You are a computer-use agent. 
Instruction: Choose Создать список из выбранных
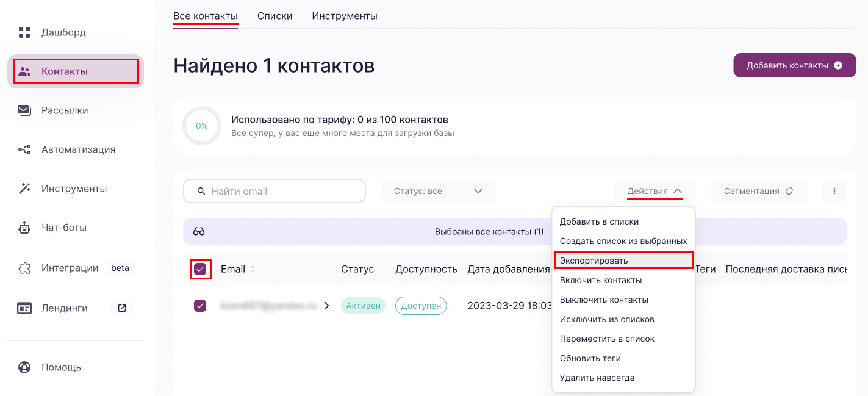coord(623,241)
